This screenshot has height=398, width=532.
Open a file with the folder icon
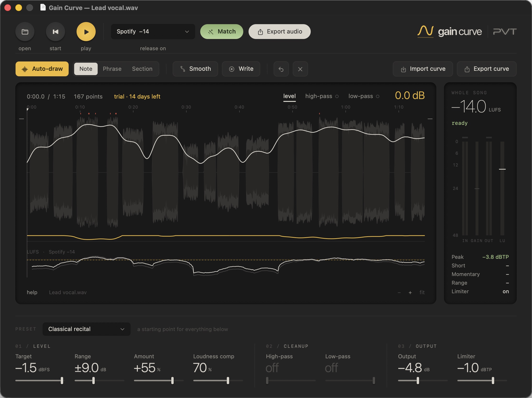click(25, 32)
